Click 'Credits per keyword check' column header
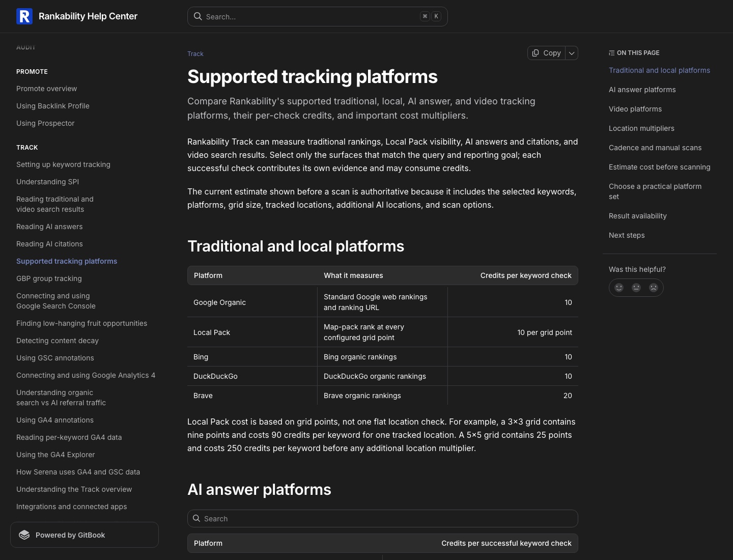The height and width of the screenshot is (560, 733). (526, 275)
